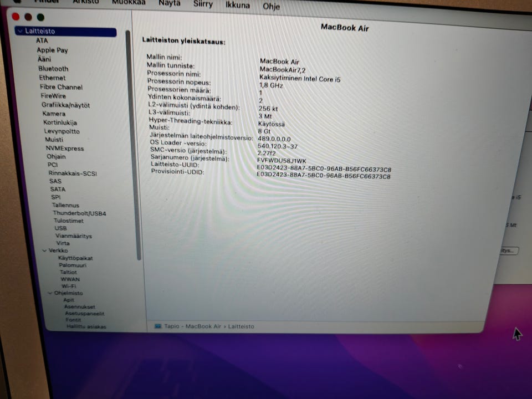Select Thunderbolt/USB4 in the sidebar
The image size is (532, 399).
click(79, 213)
